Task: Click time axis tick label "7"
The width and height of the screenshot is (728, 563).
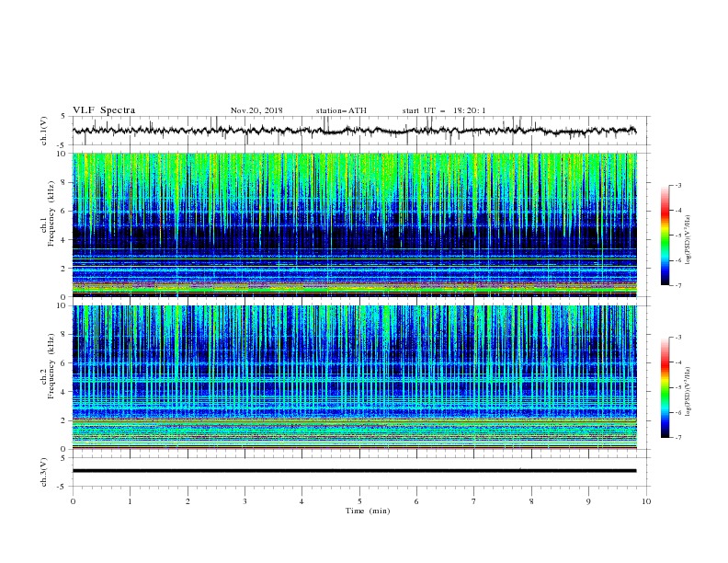Action: point(474,501)
